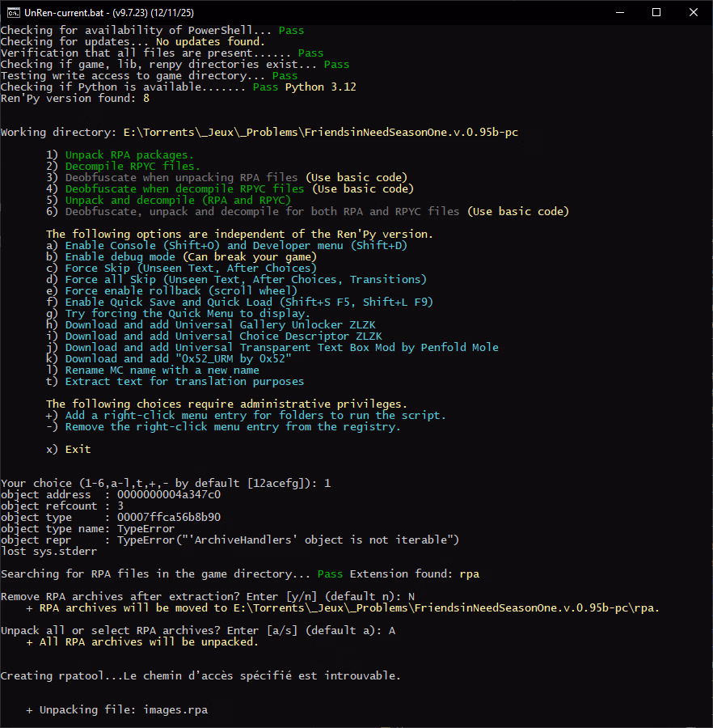Screen dimensions: 713x728
Task: Click the 'Force enable rollback' option line
Action: coord(171,290)
